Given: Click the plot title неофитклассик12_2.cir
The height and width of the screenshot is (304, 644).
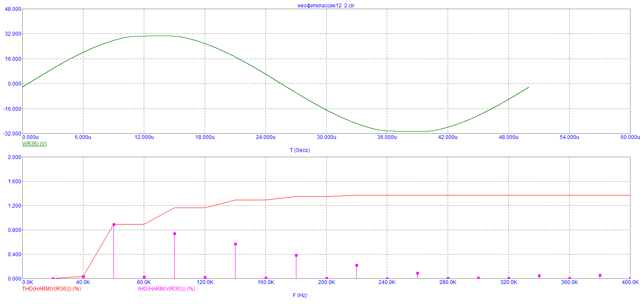Looking at the screenshot, I should [x=325, y=5].
